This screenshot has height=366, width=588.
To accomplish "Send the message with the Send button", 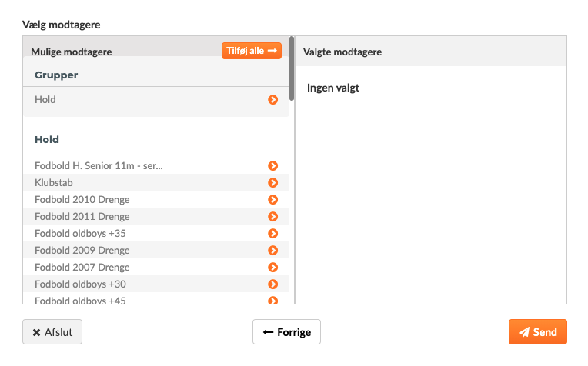I will click(x=538, y=331).
